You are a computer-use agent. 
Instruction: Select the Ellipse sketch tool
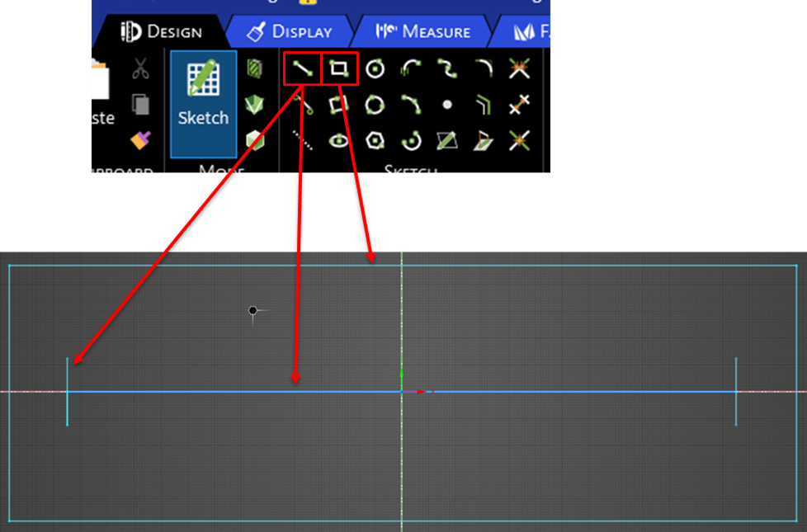point(339,140)
